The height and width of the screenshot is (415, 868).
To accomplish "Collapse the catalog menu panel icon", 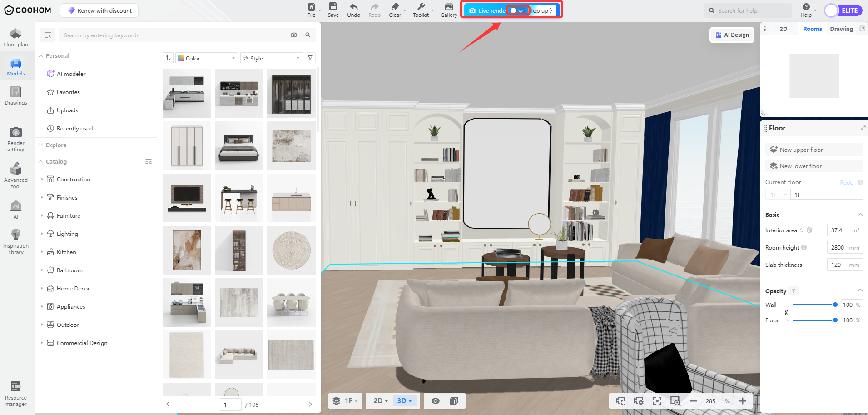I will 48,35.
